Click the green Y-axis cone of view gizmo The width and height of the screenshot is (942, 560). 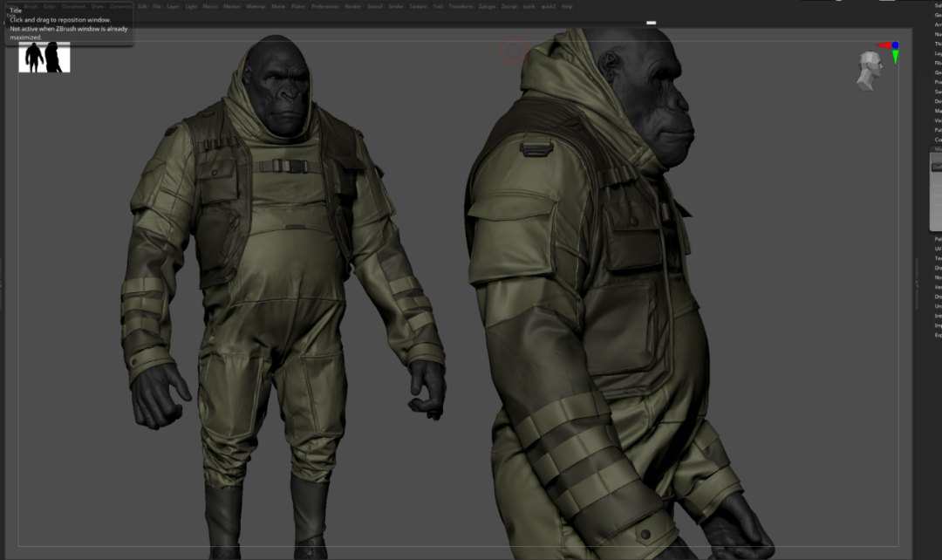click(895, 57)
